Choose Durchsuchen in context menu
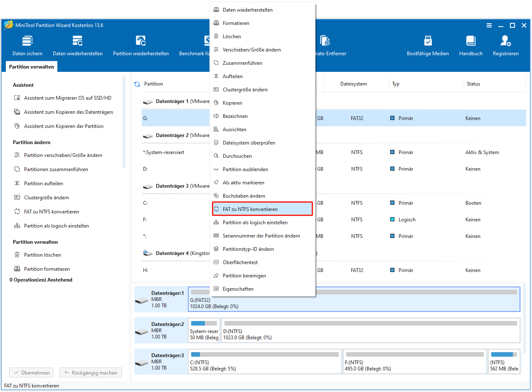532x392 pixels. click(262, 156)
